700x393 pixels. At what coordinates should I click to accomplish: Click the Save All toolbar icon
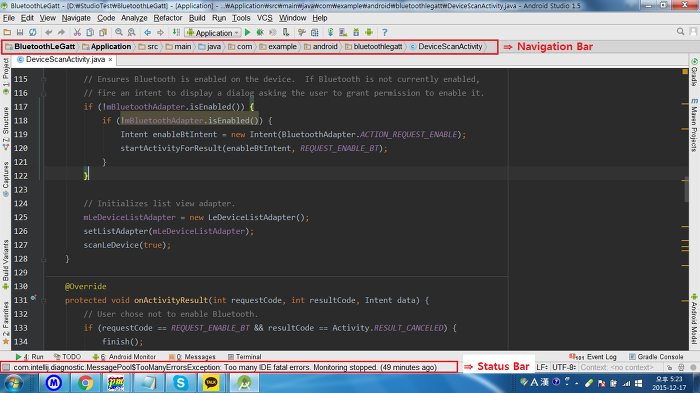click(x=20, y=32)
